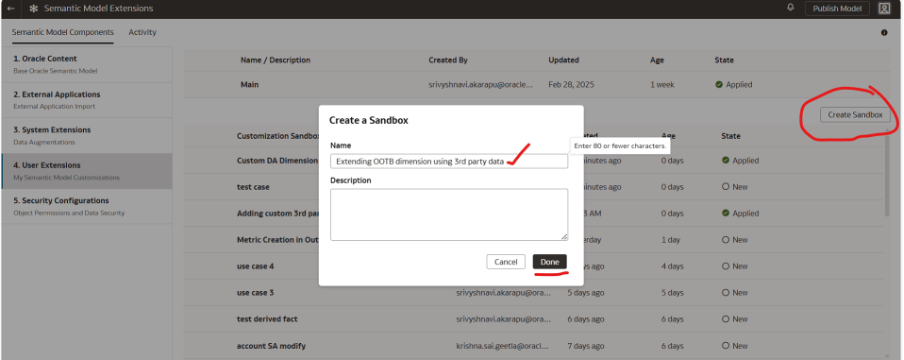Click the back arrow icon
This screenshot has height=360, width=904.
(x=10, y=9)
